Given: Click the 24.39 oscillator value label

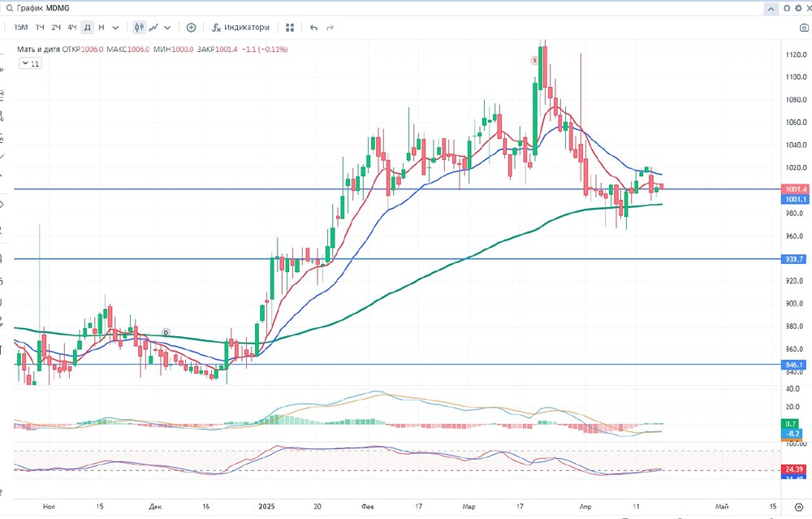Looking at the screenshot, I should click(793, 469).
